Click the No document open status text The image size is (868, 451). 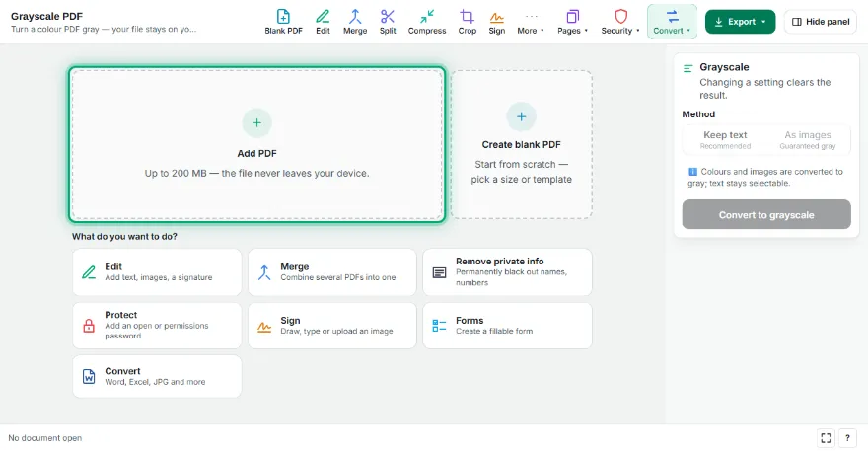[44, 438]
